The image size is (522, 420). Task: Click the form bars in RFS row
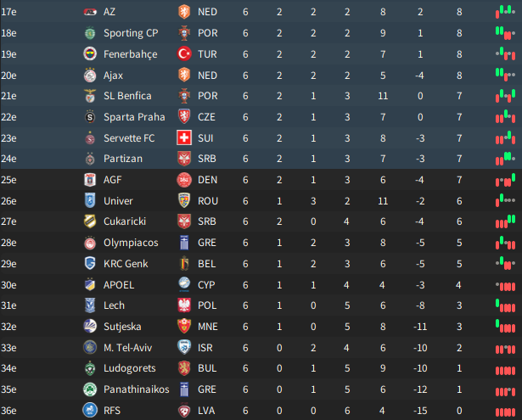pos(505,411)
